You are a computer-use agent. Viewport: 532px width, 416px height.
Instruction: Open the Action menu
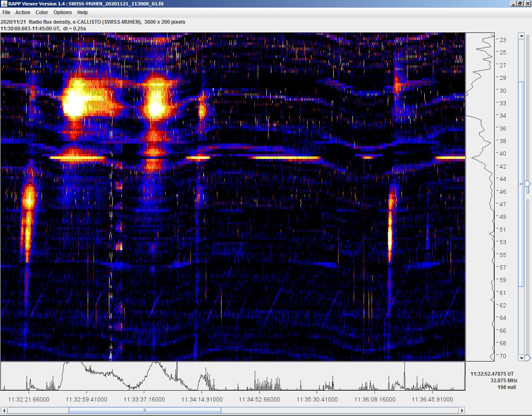23,12
